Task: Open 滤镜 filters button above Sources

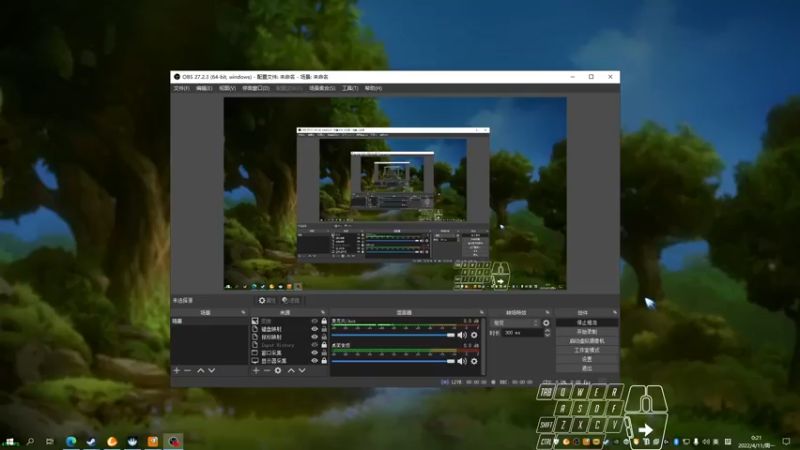Action: coord(291,301)
